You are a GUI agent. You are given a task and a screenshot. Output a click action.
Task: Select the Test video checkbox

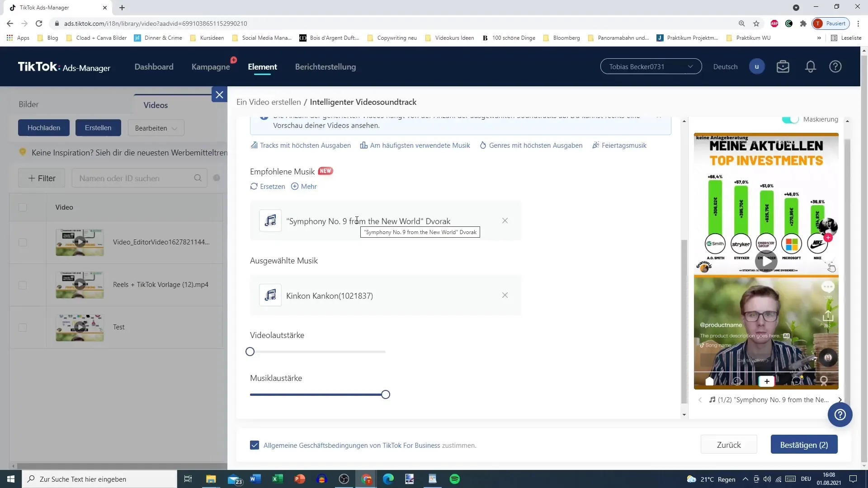tap(23, 328)
